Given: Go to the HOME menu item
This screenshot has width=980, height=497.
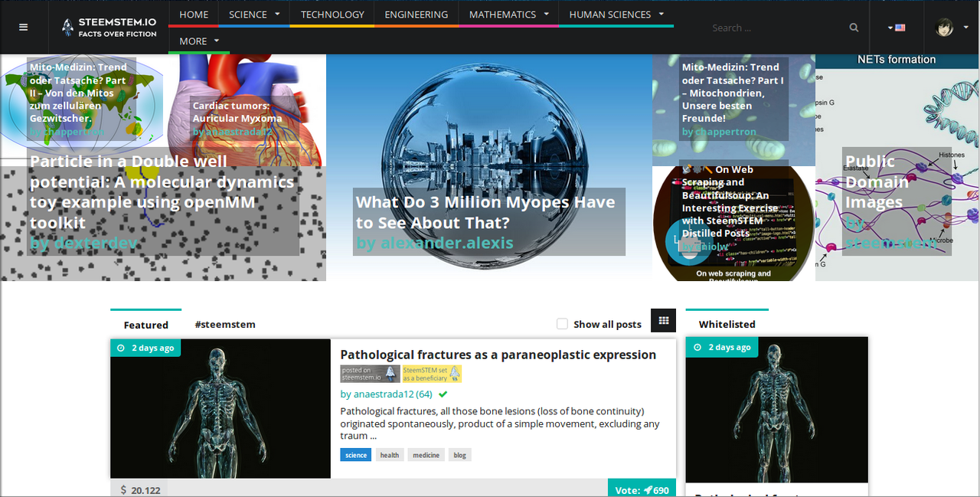Looking at the screenshot, I should 194,15.
